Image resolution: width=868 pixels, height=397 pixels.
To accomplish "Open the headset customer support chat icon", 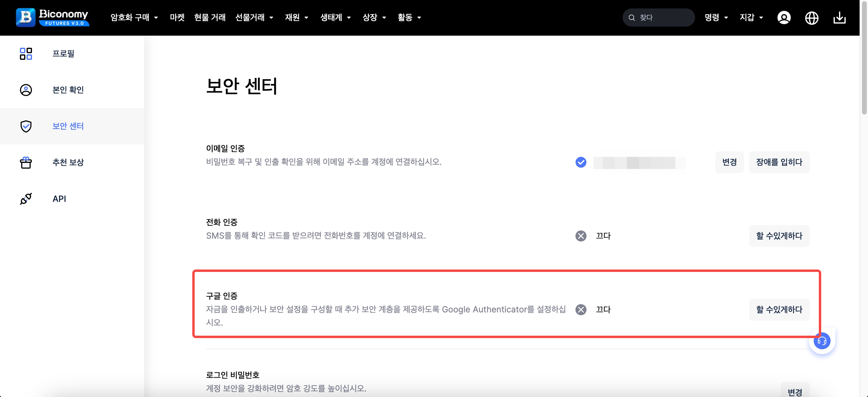I will [822, 341].
